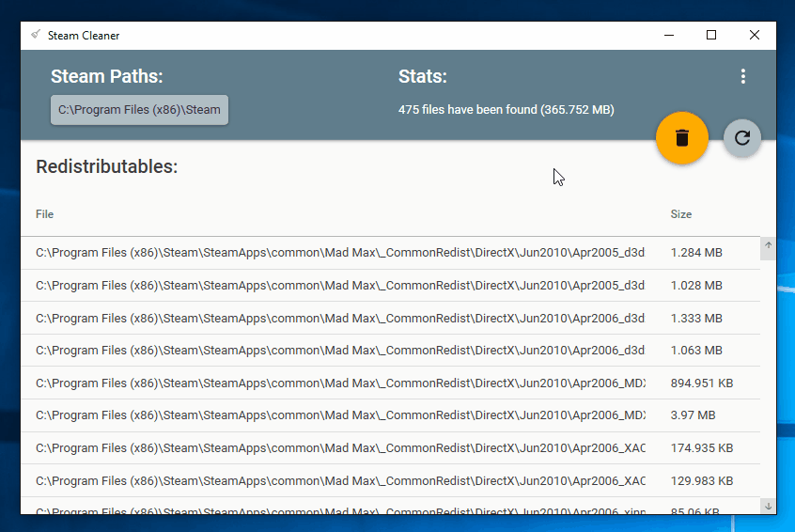Click the orange trash delete button
Viewport: 795px width, 532px height.
click(x=682, y=137)
